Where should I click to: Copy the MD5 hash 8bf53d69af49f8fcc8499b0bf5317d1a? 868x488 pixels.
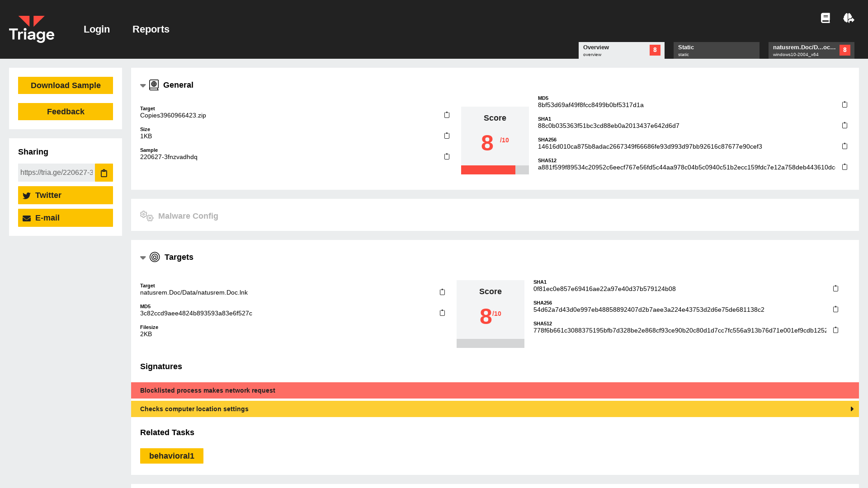845,104
